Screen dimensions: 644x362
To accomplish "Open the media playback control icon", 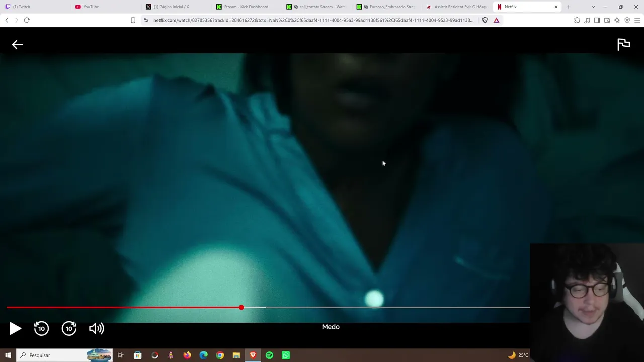I will coord(587,20).
